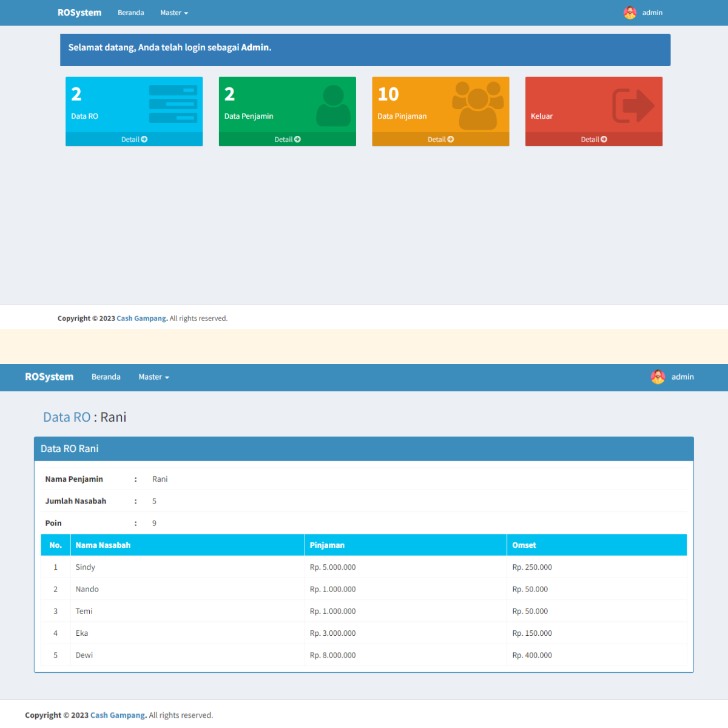
Task: Click the Rp. 5.000.000 loan value
Action: pos(333,567)
